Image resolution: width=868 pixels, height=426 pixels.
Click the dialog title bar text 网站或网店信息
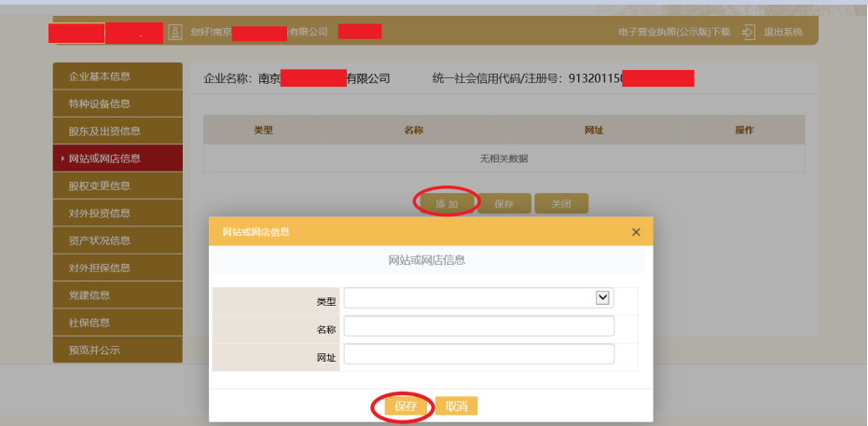[255, 232]
